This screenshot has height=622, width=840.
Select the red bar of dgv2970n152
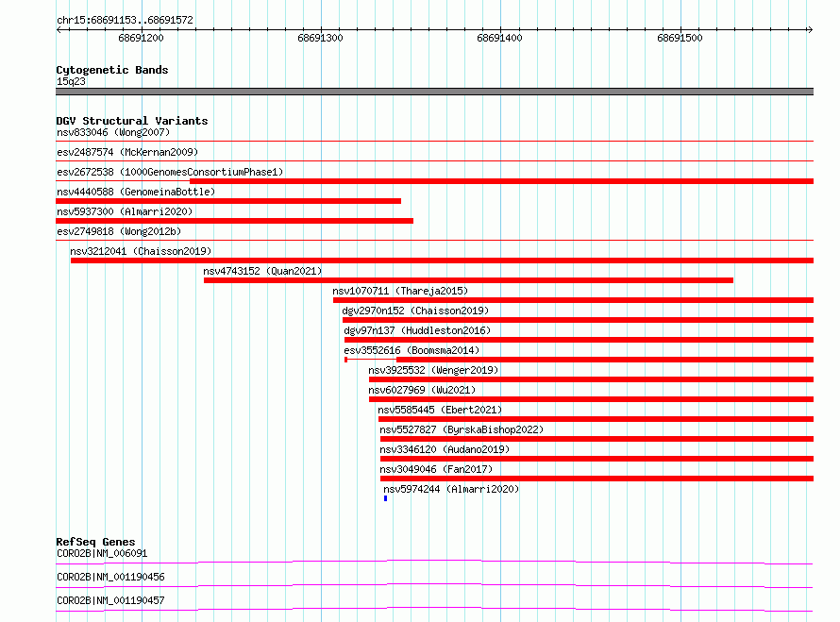[578, 320]
